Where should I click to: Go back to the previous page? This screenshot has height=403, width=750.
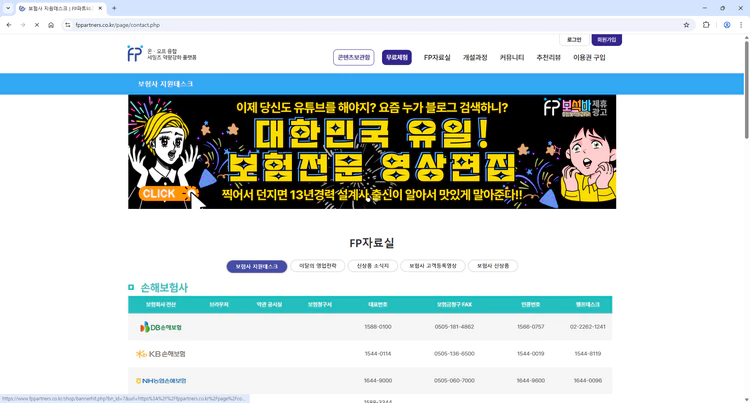pyautogui.click(x=9, y=25)
